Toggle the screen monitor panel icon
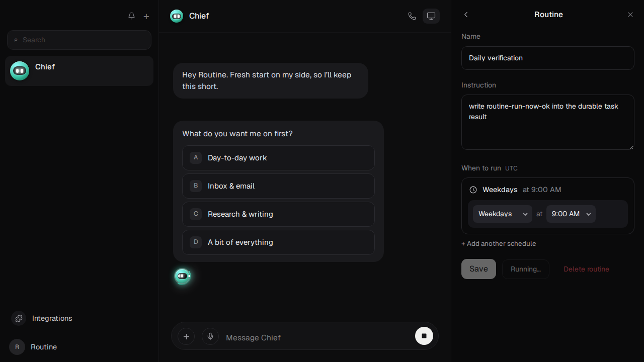Image resolution: width=644 pixels, height=362 pixels. [431, 16]
